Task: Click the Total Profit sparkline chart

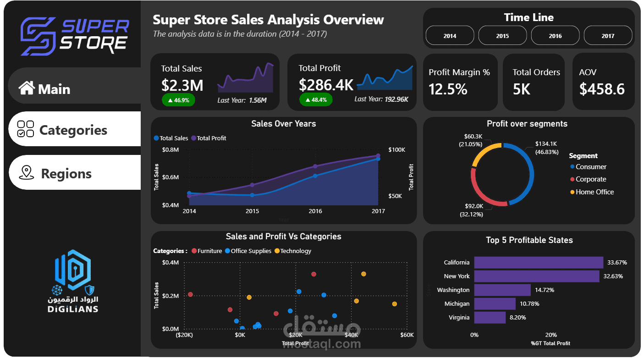Action: [x=385, y=77]
